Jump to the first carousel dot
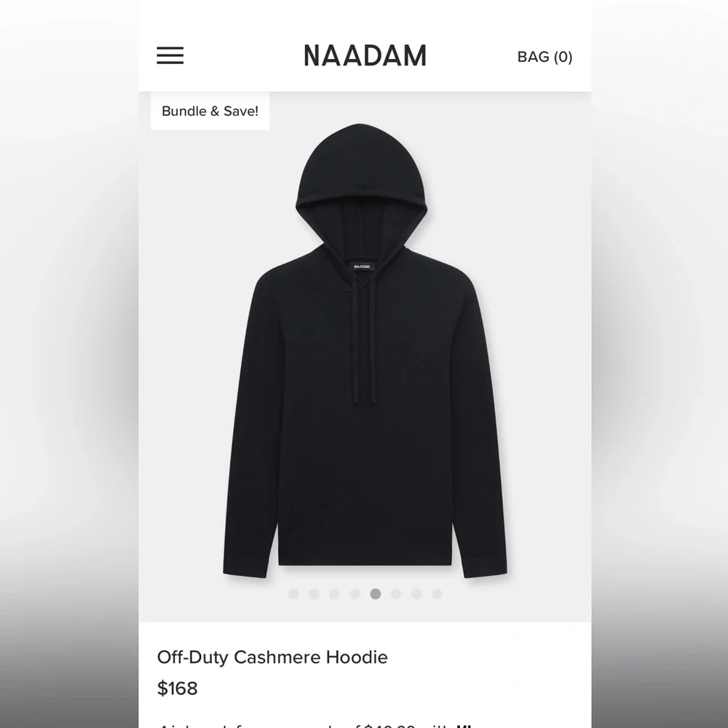This screenshot has height=728, width=728. 293,594
